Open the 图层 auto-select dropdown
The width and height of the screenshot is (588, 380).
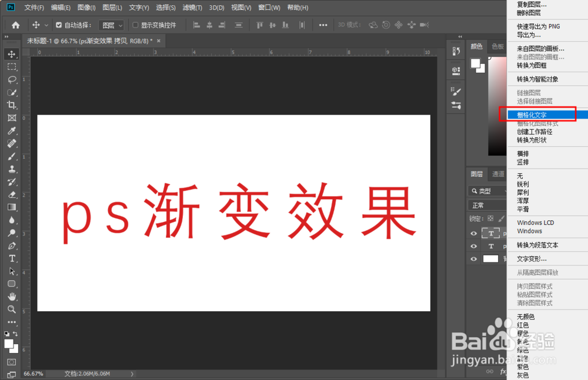click(x=112, y=25)
